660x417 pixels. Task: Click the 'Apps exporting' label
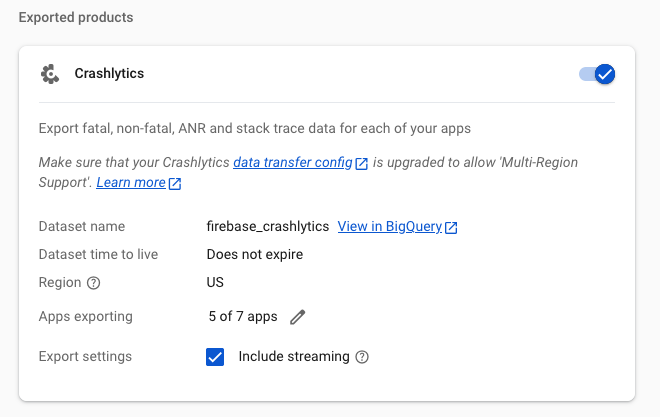tap(86, 316)
